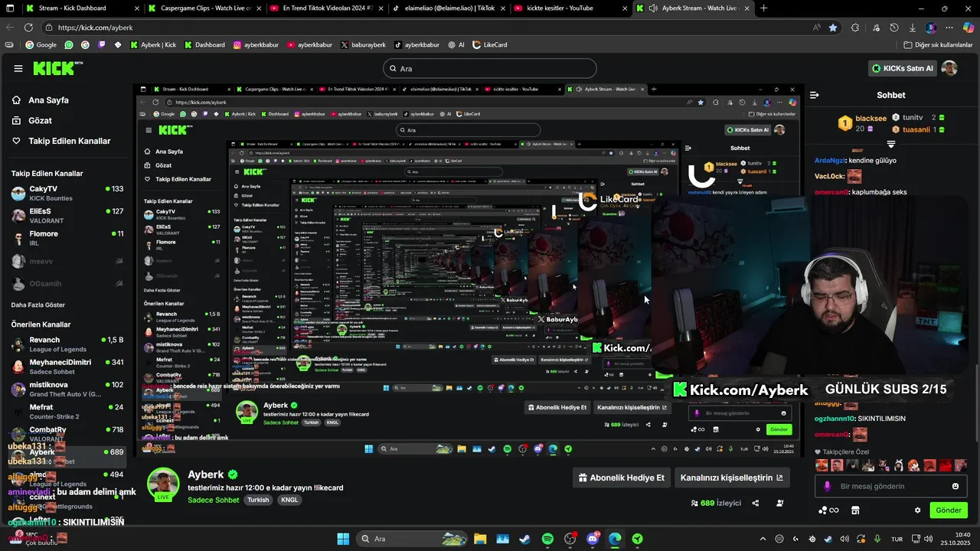
Task: Show hidden system tray icons chevron
Action: click(763, 539)
